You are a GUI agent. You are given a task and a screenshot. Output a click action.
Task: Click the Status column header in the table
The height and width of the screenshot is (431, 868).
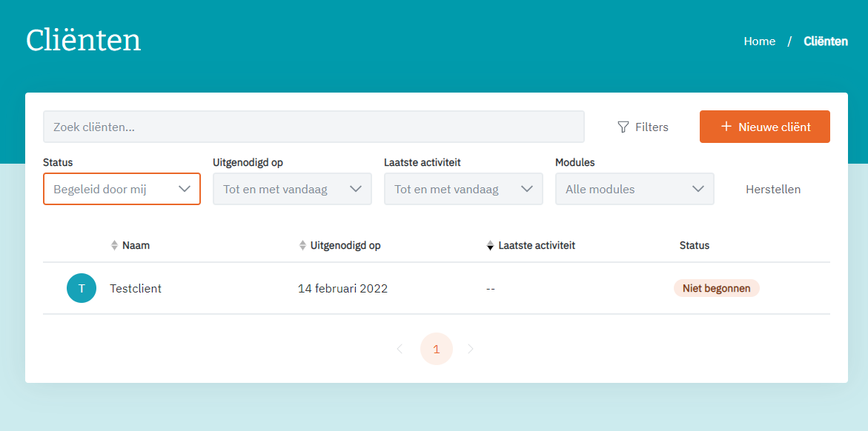pyautogui.click(x=695, y=246)
